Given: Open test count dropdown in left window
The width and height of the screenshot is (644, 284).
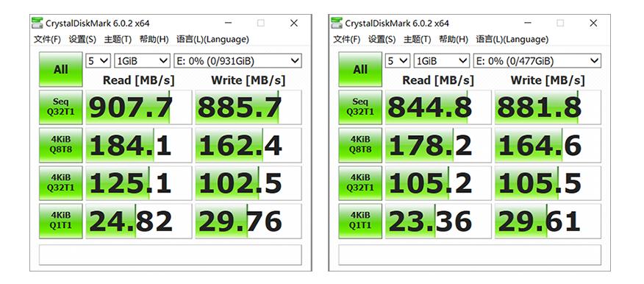Looking at the screenshot, I should [x=99, y=61].
